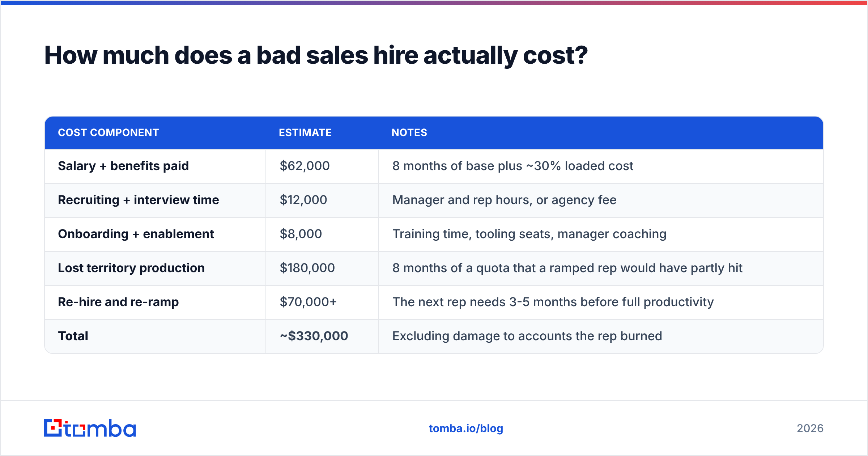Select the 'Total' row label
The height and width of the screenshot is (456, 868).
(x=73, y=336)
